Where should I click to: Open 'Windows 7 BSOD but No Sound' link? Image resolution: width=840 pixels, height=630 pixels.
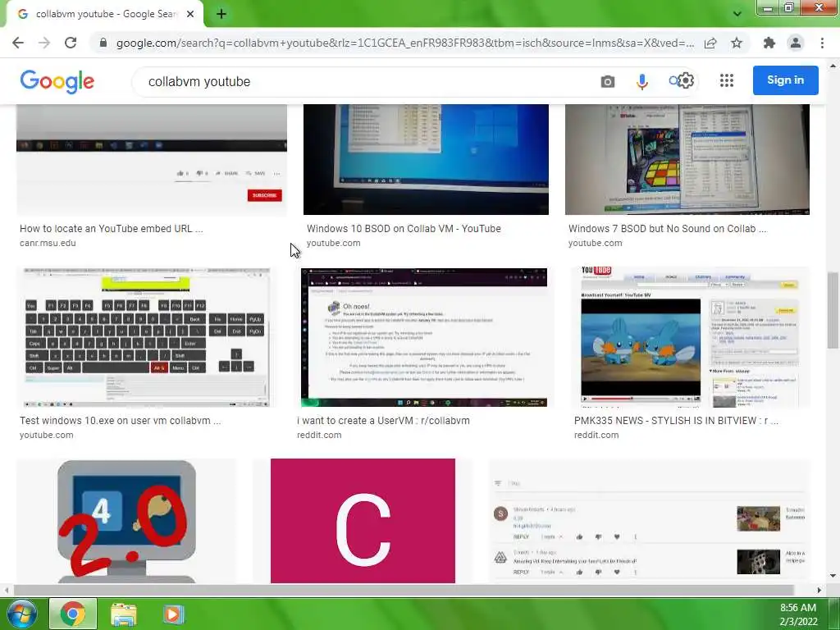(x=668, y=229)
